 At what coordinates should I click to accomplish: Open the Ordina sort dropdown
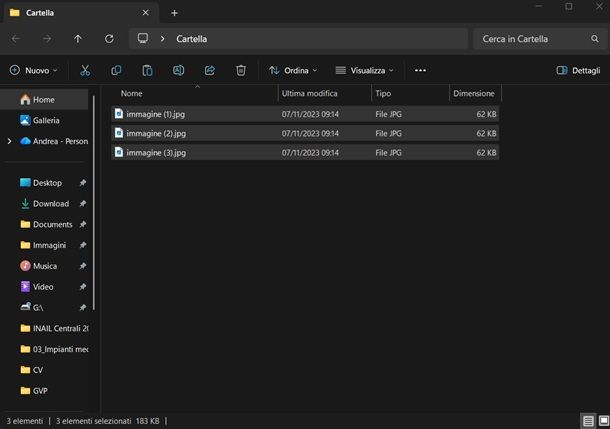[x=293, y=70]
